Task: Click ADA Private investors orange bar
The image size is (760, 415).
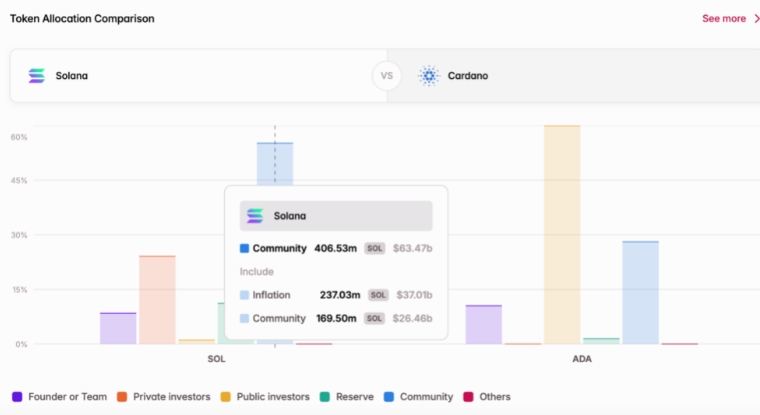Action: [523, 344]
